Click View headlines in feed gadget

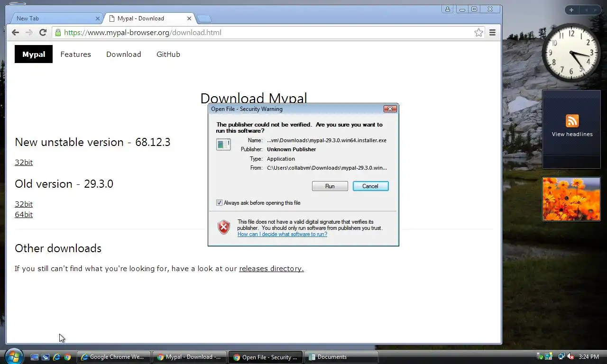pos(572,134)
